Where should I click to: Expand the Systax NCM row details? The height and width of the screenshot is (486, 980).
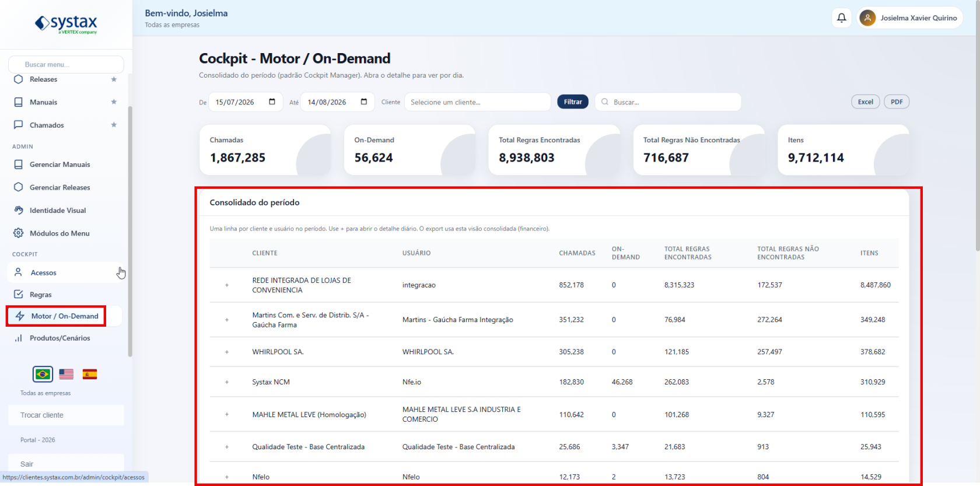(227, 382)
